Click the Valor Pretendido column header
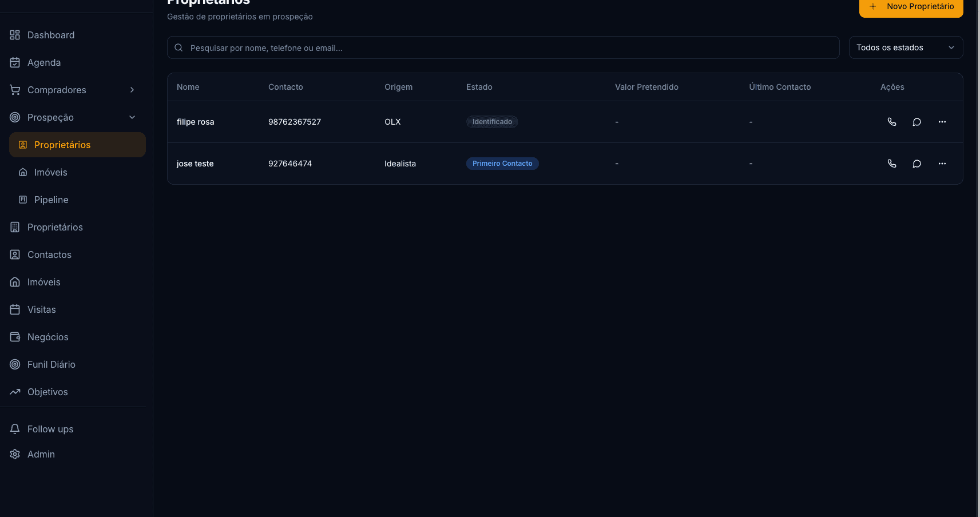 coord(646,87)
